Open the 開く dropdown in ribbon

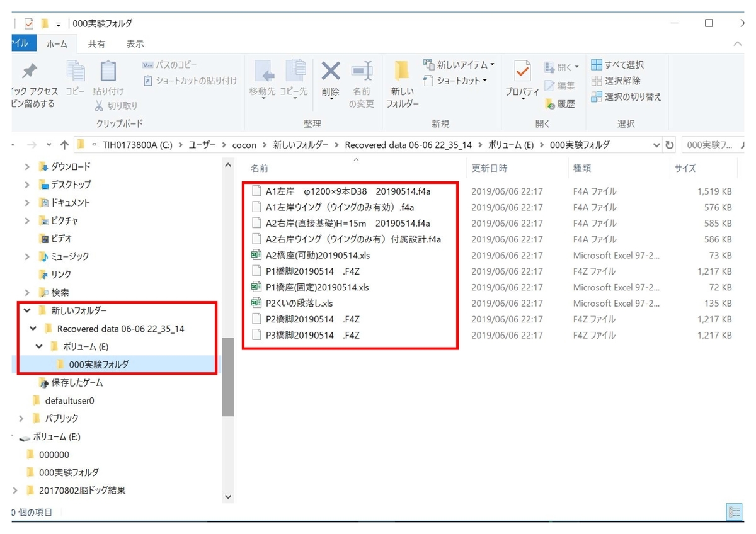[561, 67]
